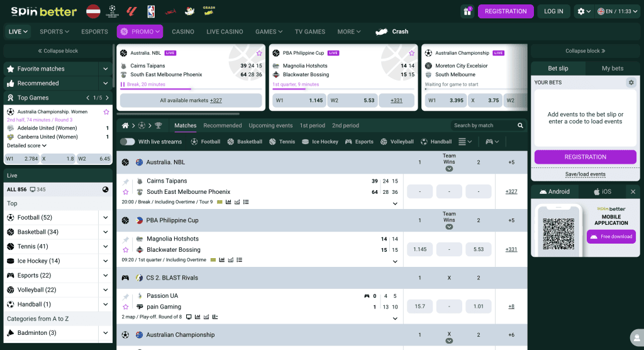Open the gift bonus icon in header

467,11
